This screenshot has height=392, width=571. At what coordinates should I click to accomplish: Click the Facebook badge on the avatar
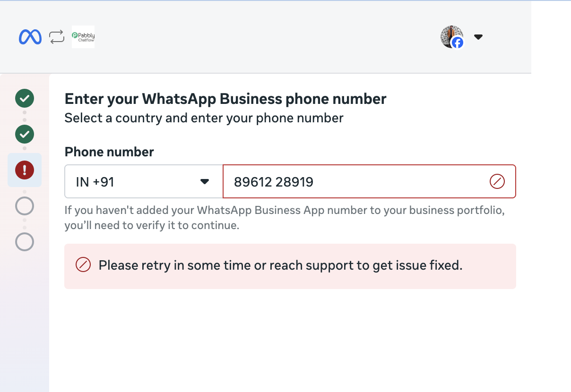pos(457,43)
